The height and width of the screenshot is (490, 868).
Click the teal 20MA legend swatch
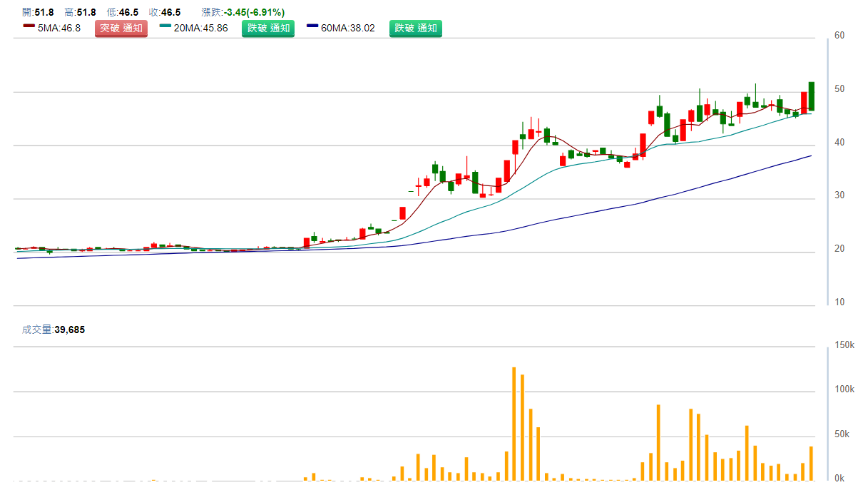pos(165,26)
